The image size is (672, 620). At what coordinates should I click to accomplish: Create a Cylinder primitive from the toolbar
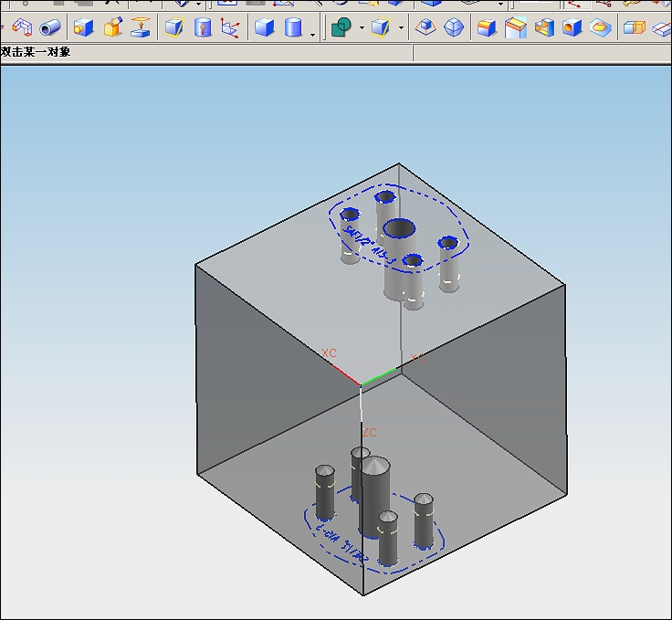[x=294, y=28]
